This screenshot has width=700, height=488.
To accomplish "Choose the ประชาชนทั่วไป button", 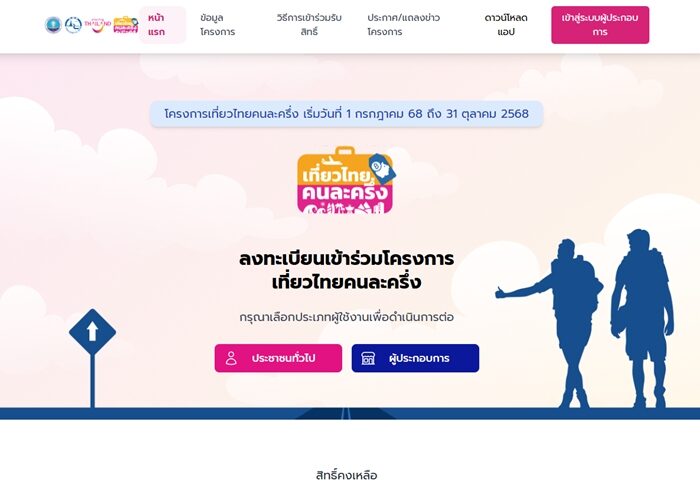I will [278, 358].
